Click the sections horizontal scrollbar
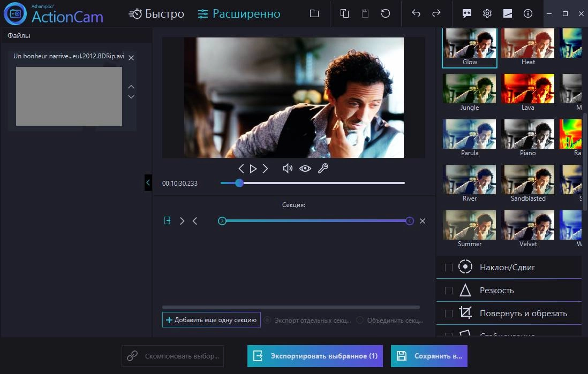Screen dimensions: 588x374 291,307
